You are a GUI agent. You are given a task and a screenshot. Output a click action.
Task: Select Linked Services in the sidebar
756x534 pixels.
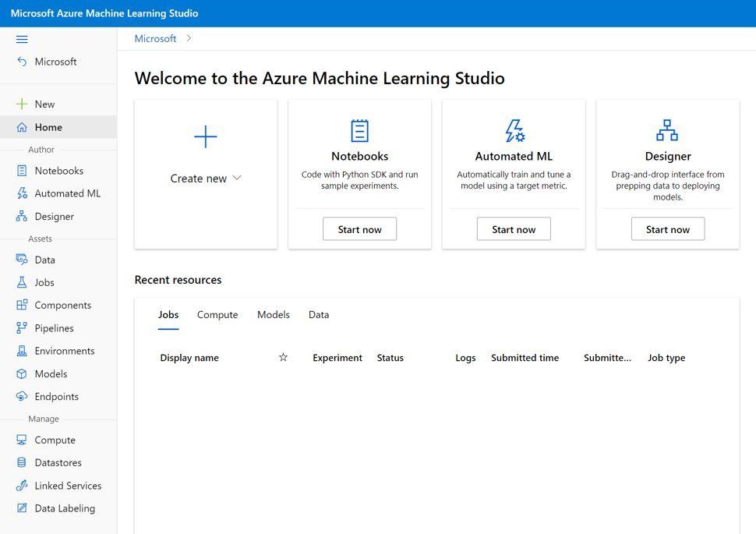67,485
